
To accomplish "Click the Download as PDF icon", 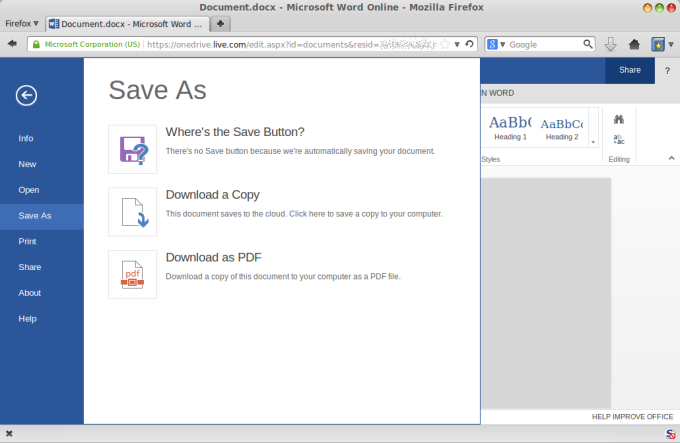I will coord(133,274).
